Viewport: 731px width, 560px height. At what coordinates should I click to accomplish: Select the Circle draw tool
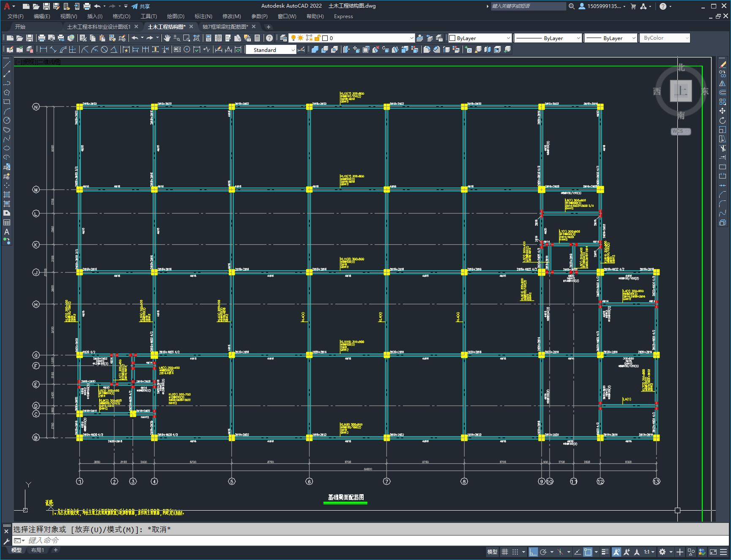pos(7,120)
